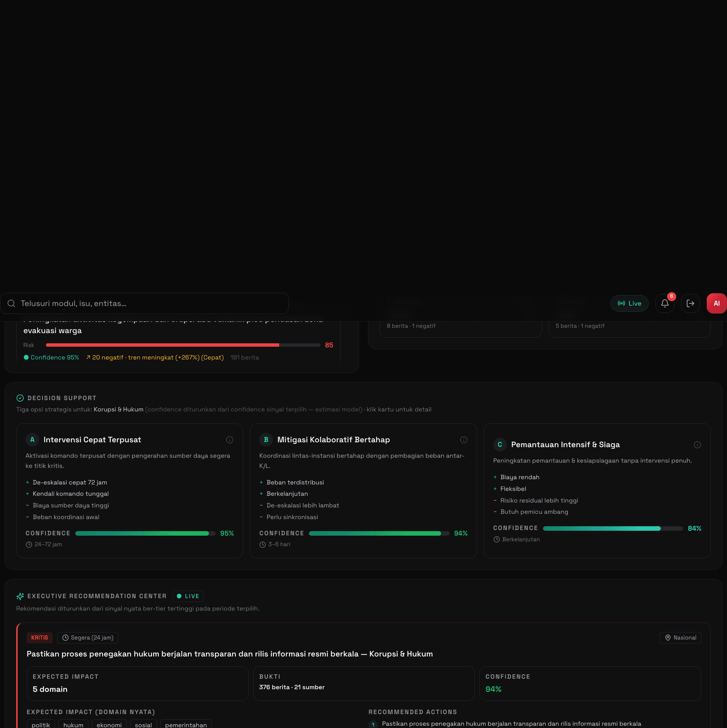Open the notifications bell
727x728 pixels.
click(665, 303)
